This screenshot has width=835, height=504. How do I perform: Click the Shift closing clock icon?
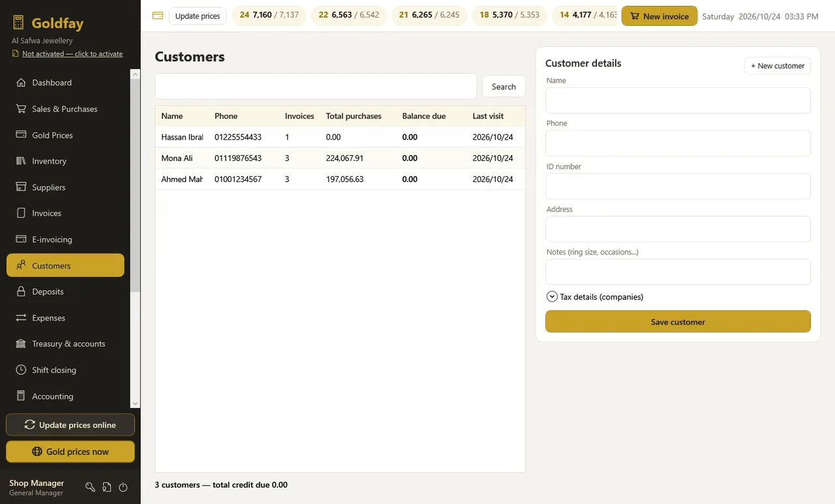tap(21, 370)
